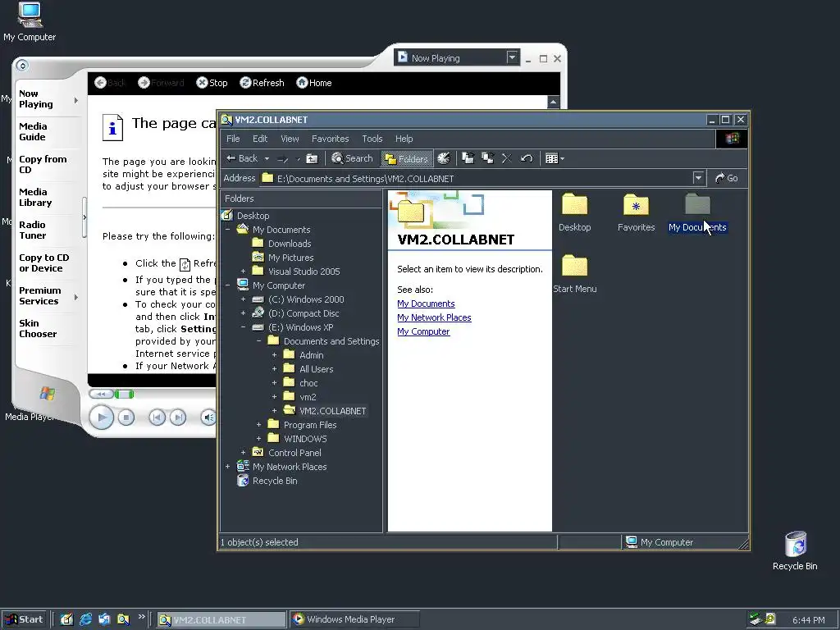Play media in Windows Media Player
Viewport: 840px width, 630px height.
pyautogui.click(x=101, y=418)
